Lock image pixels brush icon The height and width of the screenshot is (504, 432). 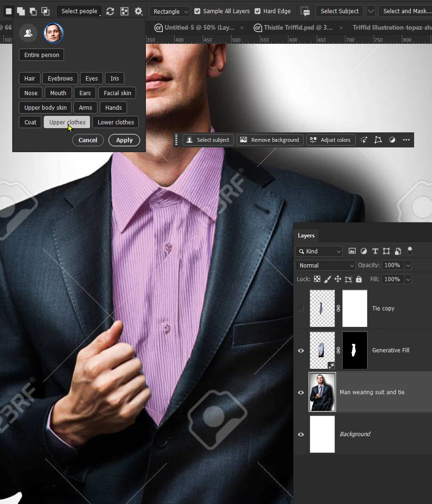point(327,279)
